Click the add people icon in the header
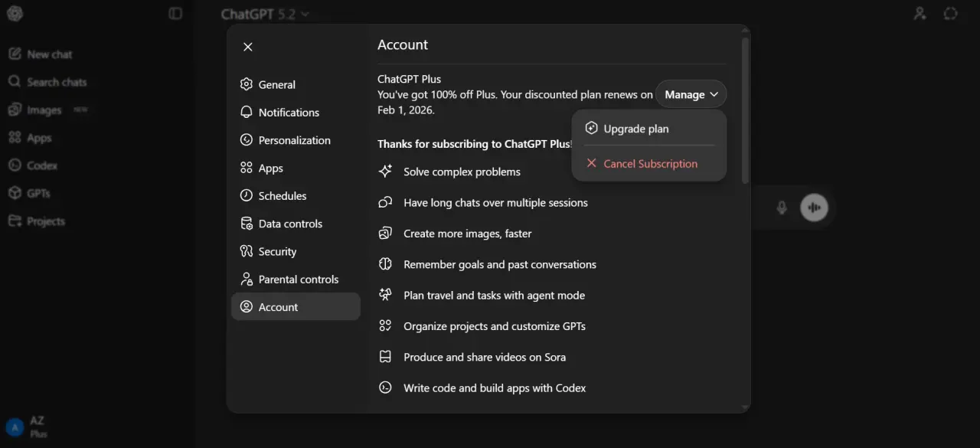The width and height of the screenshot is (980, 448). (x=920, y=14)
